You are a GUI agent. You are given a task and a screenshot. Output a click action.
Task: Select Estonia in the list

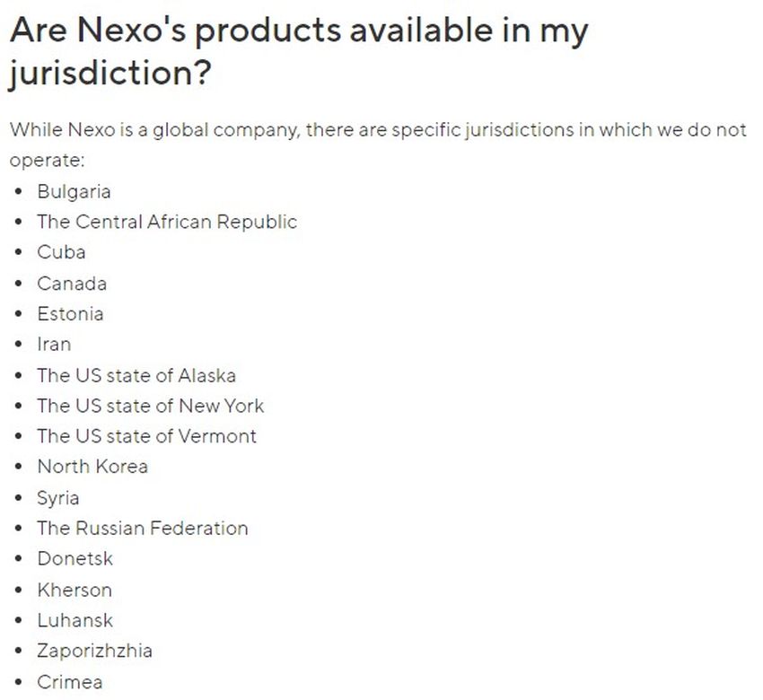[70, 314]
